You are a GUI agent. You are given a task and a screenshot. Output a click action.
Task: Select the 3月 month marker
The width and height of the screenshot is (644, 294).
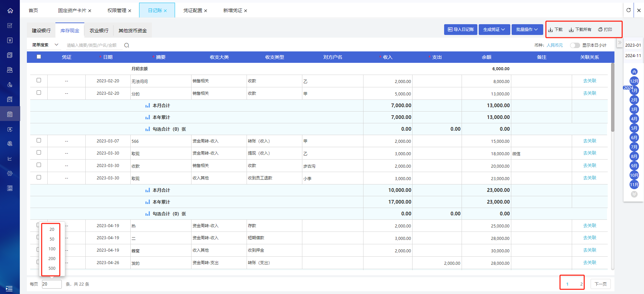coord(634,109)
